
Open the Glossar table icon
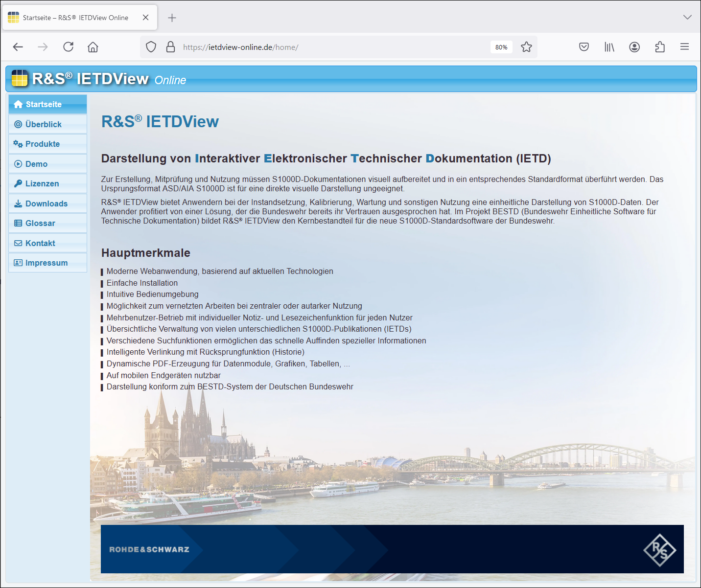pos(18,223)
